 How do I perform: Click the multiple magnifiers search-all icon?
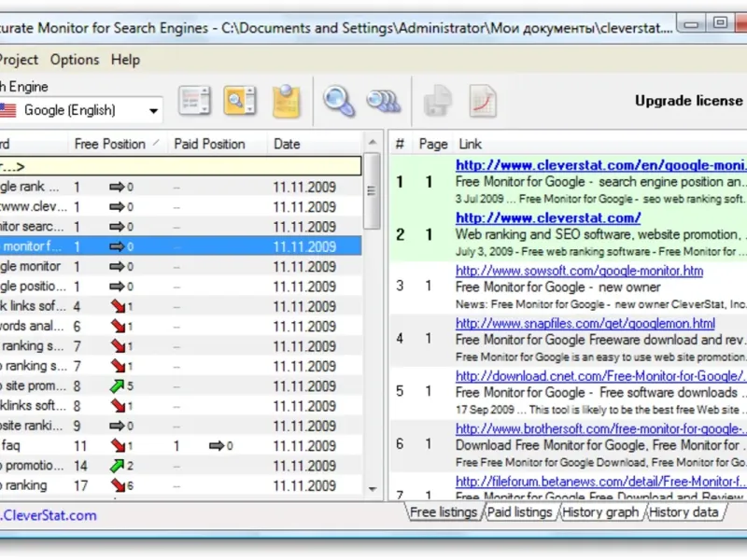point(384,101)
